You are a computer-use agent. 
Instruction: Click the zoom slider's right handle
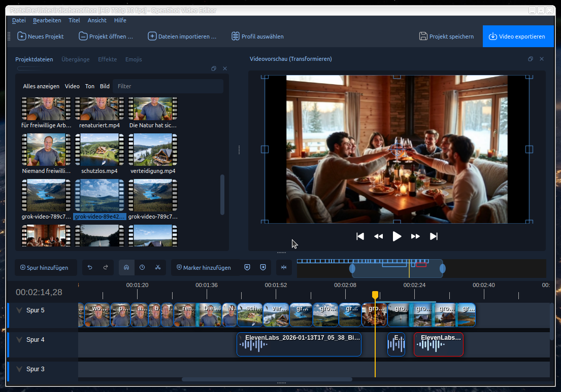click(x=442, y=268)
